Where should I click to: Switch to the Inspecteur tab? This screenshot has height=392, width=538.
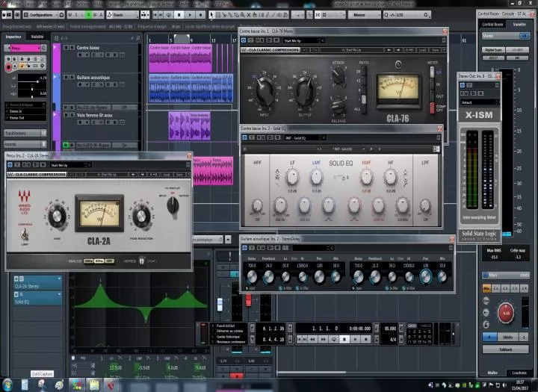[x=13, y=37]
